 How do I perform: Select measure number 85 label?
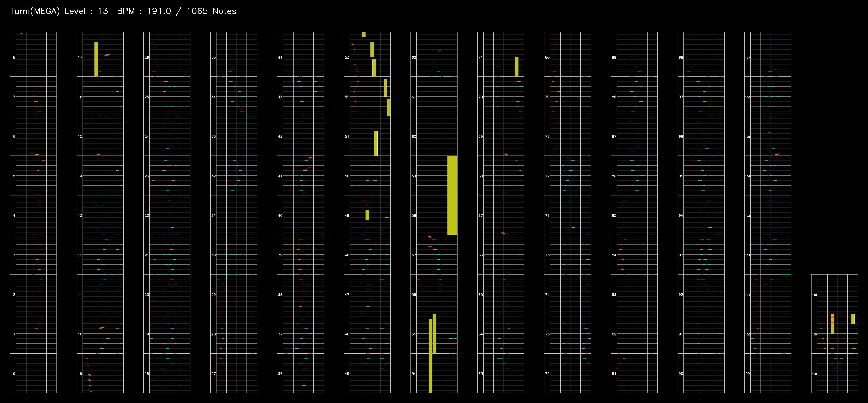[614, 215]
